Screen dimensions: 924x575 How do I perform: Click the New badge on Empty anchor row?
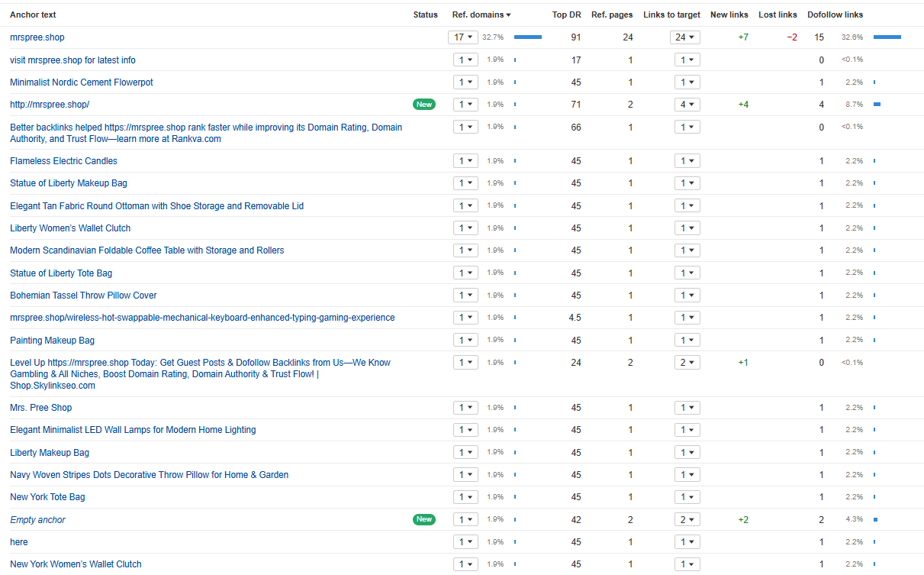424,519
